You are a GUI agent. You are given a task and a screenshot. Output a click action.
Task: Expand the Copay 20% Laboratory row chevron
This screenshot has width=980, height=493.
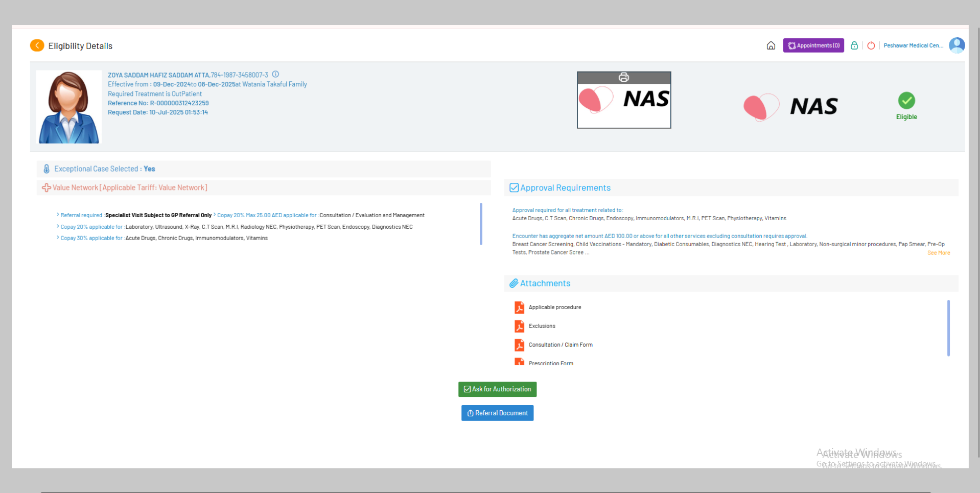pos(58,226)
